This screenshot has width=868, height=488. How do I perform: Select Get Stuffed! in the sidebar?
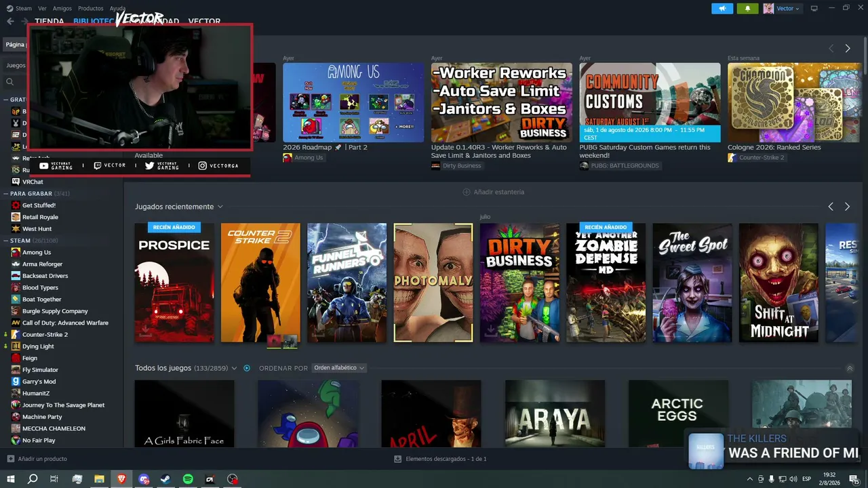click(39, 205)
